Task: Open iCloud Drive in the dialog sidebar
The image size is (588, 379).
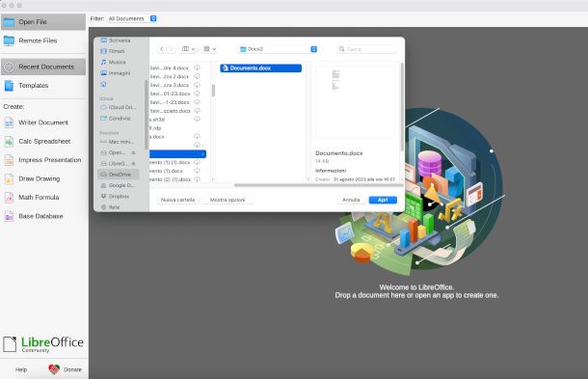Action: point(119,107)
